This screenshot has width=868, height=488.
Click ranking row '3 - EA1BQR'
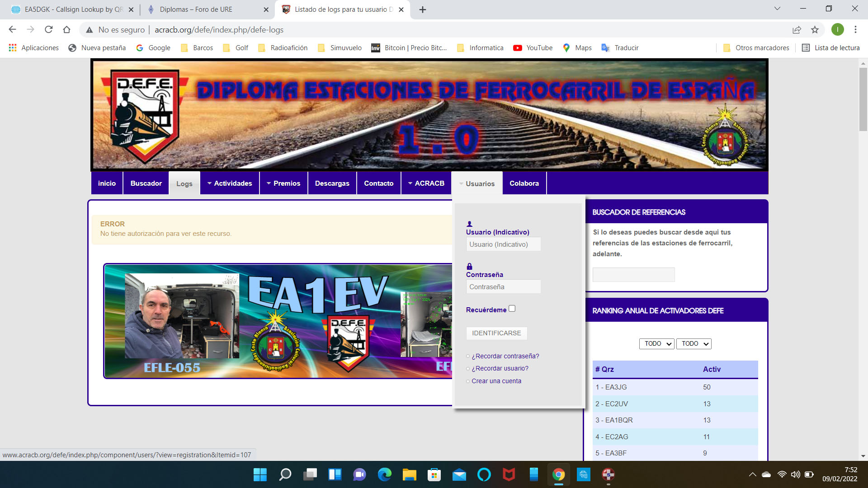tap(675, 420)
